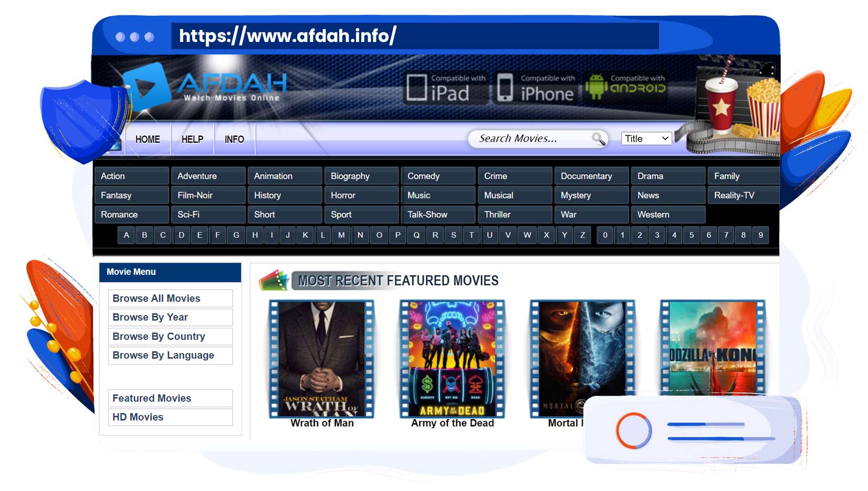Viewport: 868px width, 491px height.
Task: Open the HOME menu item
Action: point(148,140)
